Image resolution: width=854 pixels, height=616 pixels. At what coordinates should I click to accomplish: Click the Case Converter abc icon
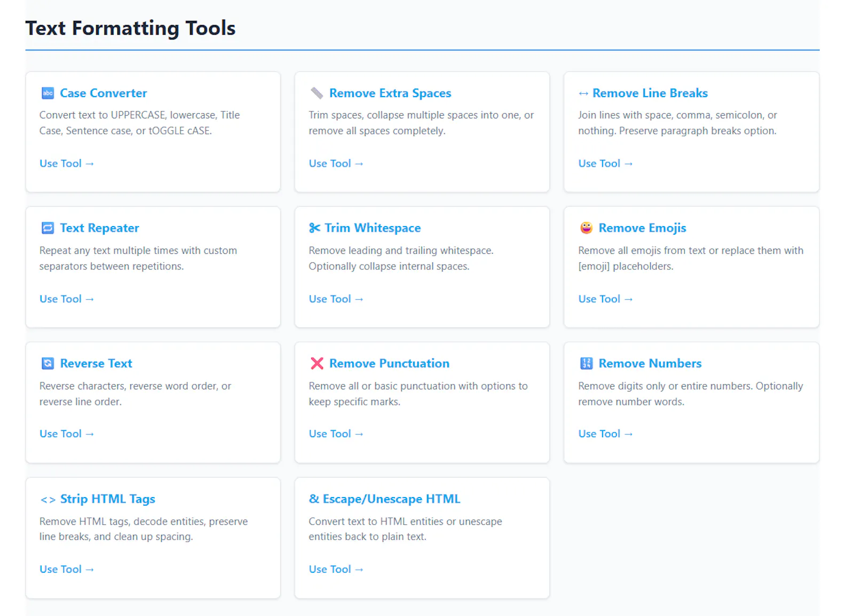point(48,93)
